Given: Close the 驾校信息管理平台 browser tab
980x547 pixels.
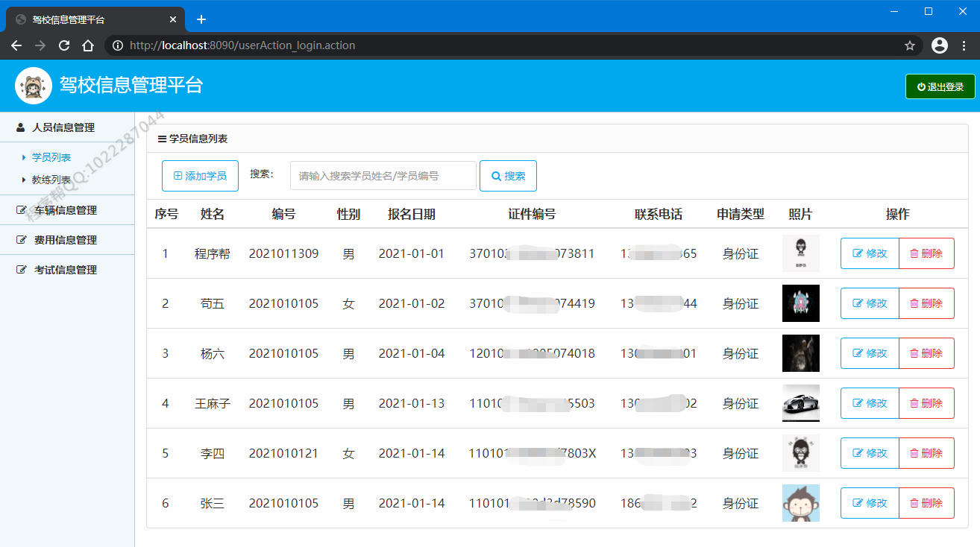Looking at the screenshot, I should 173,19.
